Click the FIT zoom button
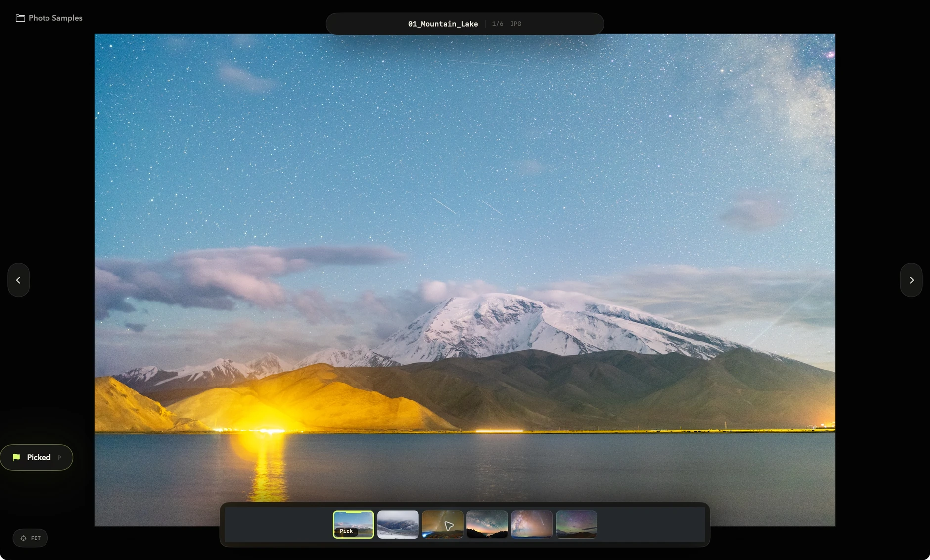Viewport: 930px width, 560px height. 30,538
